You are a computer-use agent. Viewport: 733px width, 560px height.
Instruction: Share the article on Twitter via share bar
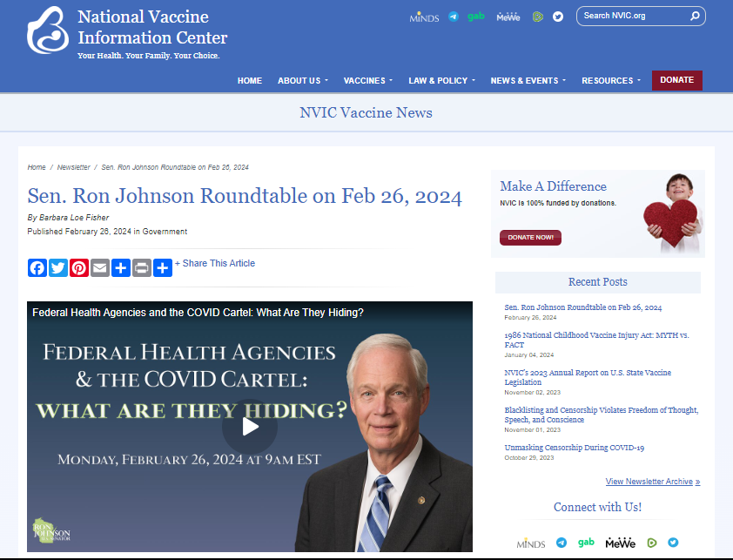coord(58,267)
